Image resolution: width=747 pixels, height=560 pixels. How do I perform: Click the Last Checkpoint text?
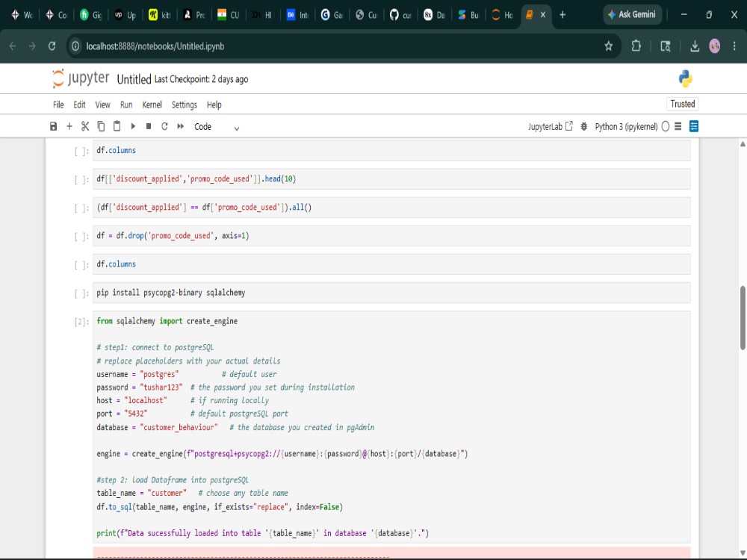pyautogui.click(x=201, y=80)
